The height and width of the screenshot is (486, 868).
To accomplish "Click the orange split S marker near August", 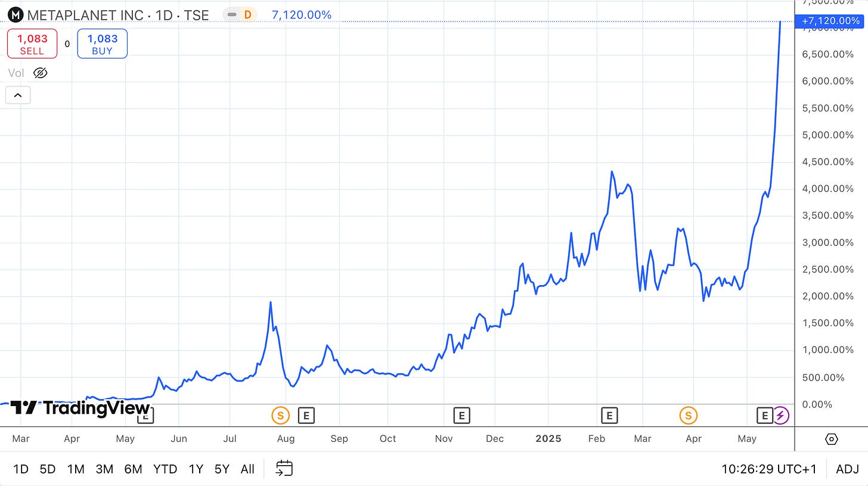I will pyautogui.click(x=280, y=415).
